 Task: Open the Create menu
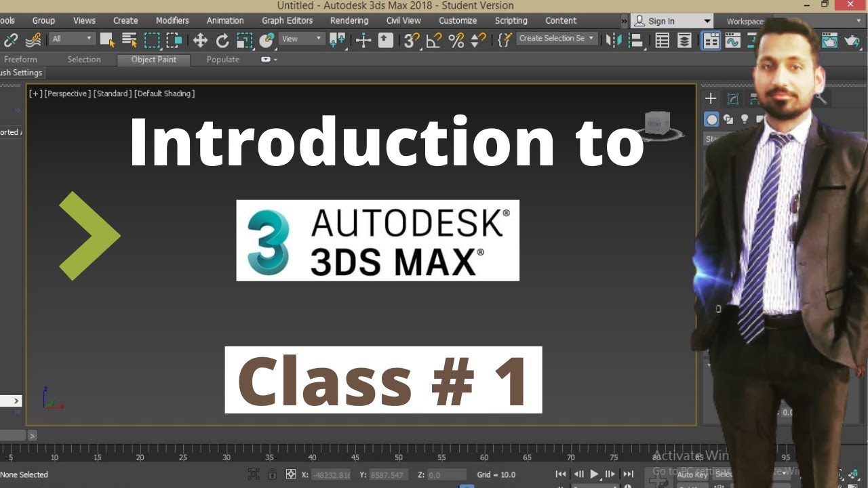pyautogui.click(x=125, y=20)
